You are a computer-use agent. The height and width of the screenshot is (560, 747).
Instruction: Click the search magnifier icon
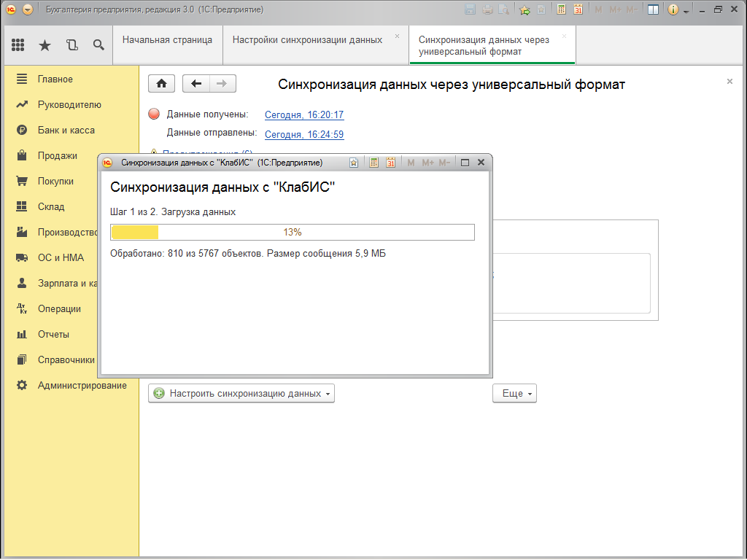coord(98,45)
